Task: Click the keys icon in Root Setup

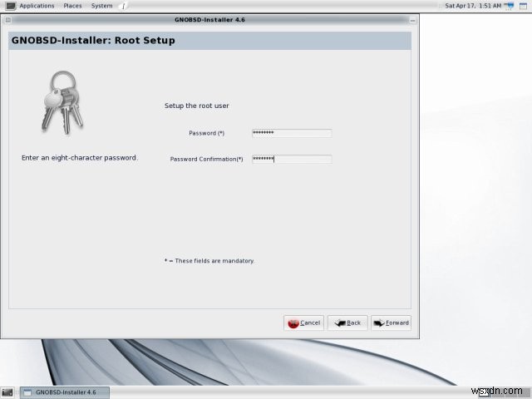Action: [x=62, y=101]
